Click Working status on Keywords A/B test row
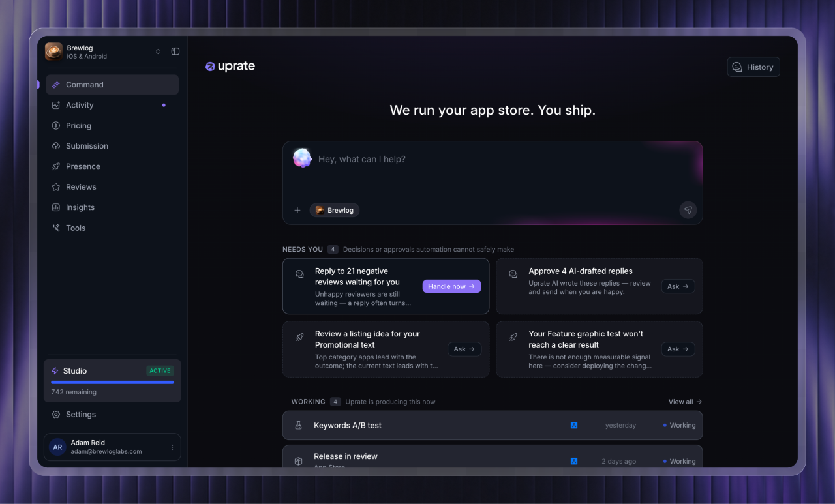Image resolution: width=835 pixels, height=504 pixels. tap(679, 425)
